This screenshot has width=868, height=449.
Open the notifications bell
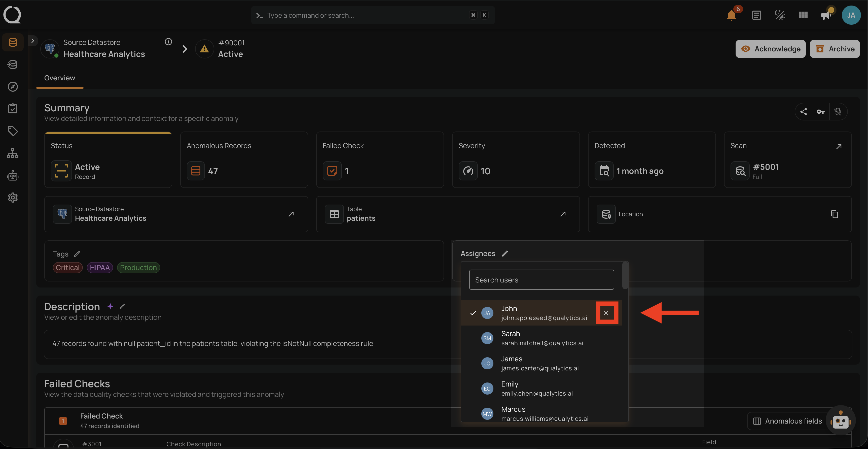click(x=731, y=15)
